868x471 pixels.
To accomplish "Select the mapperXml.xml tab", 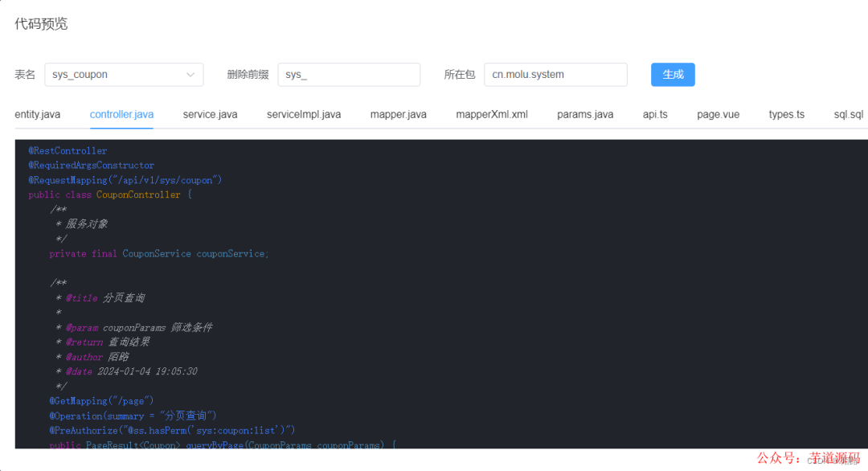I will [492, 115].
